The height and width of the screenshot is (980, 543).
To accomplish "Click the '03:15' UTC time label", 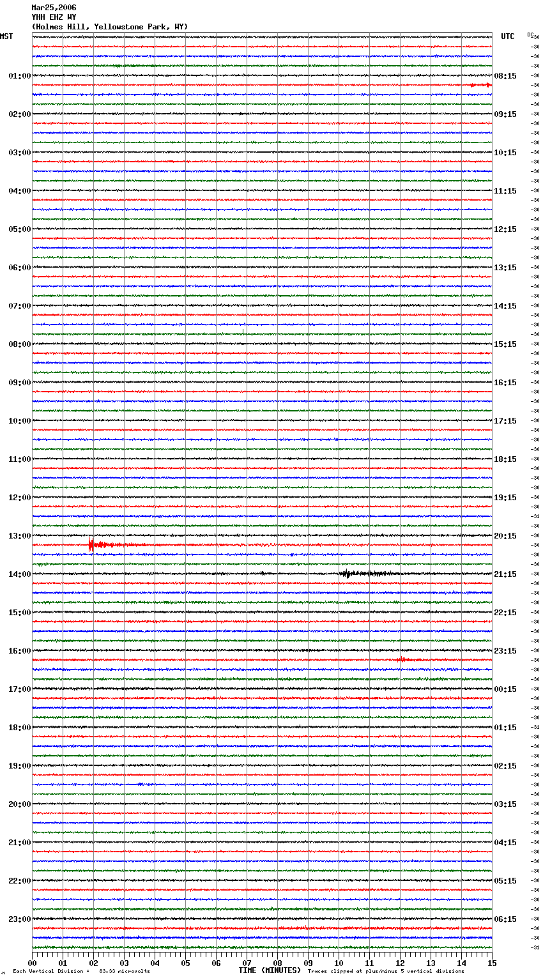I will [505, 804].
